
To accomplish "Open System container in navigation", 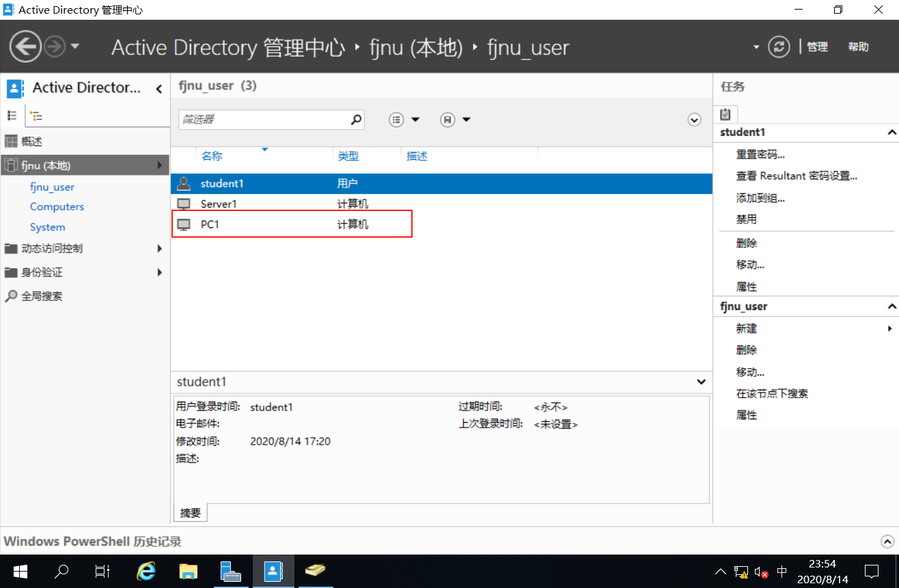I will point(47,227).
